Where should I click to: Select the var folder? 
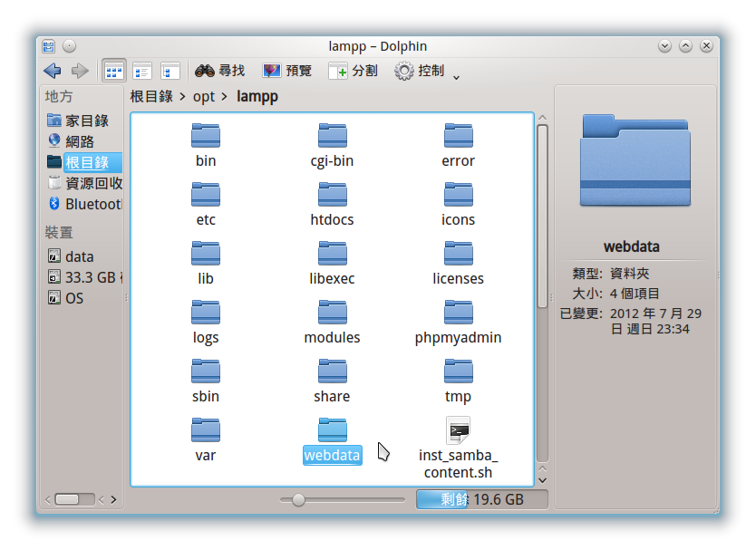(x=206, y=439)
